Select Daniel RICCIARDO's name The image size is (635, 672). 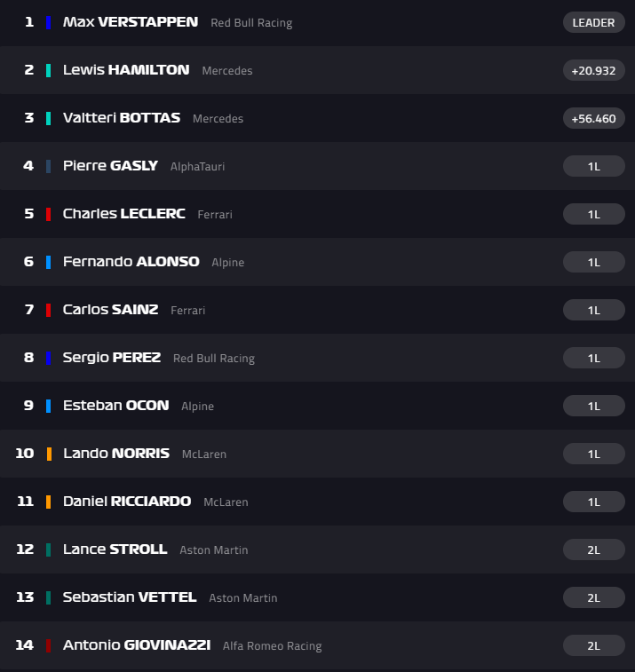pyautogui.click(x=127, y=501)
